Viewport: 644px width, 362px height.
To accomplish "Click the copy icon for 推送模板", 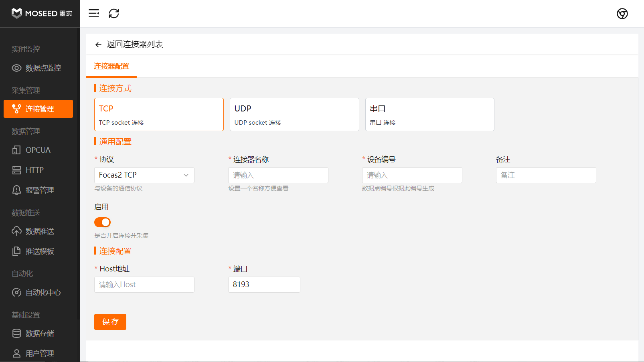I will coord(16,251).
